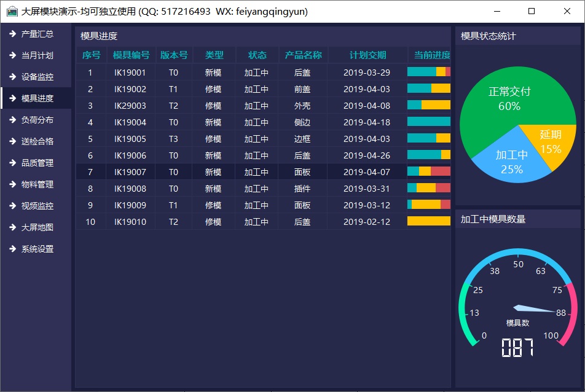Go to the 模具进度 sidebar item
The image size is (585, 392).
coord(37,98)
